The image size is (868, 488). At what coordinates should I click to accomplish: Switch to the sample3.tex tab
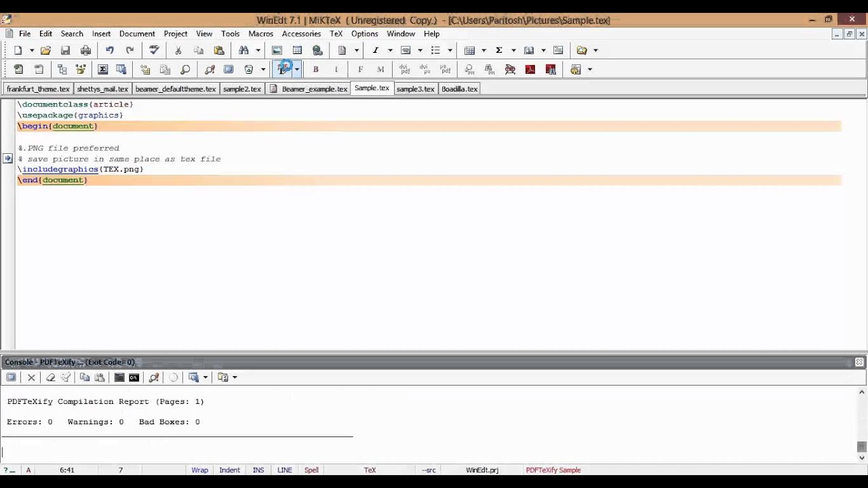point(415,89)
